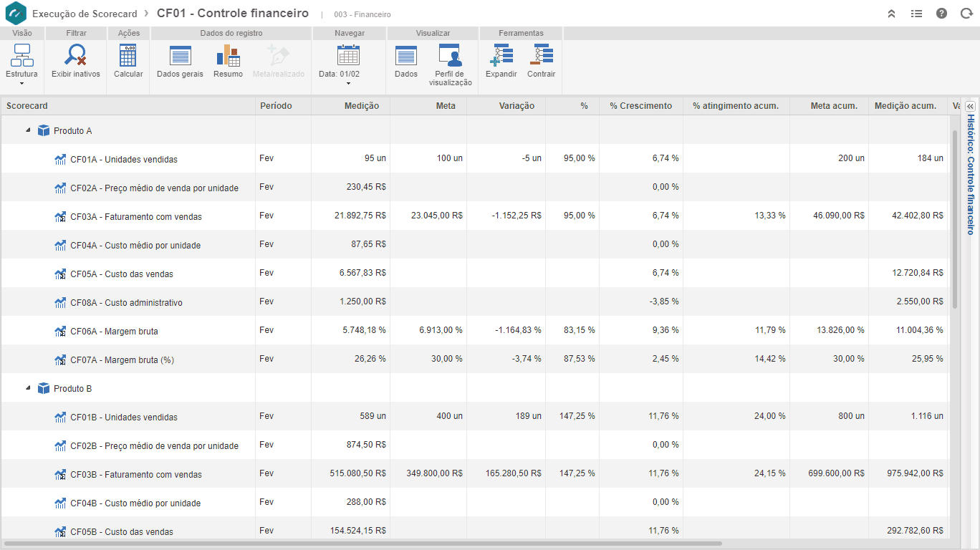Open the help question mark icon
This screenshot has width=980, height=550.
[x=941, y=14]
